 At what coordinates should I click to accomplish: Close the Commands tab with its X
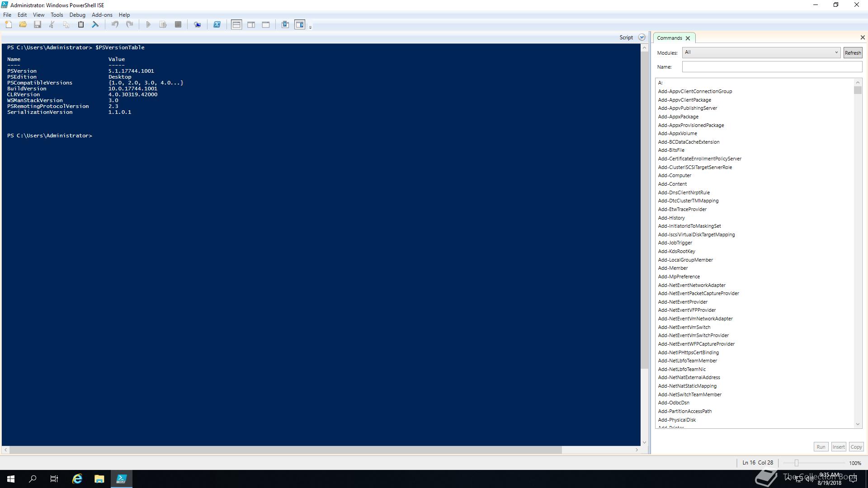[x=688, y=38]
